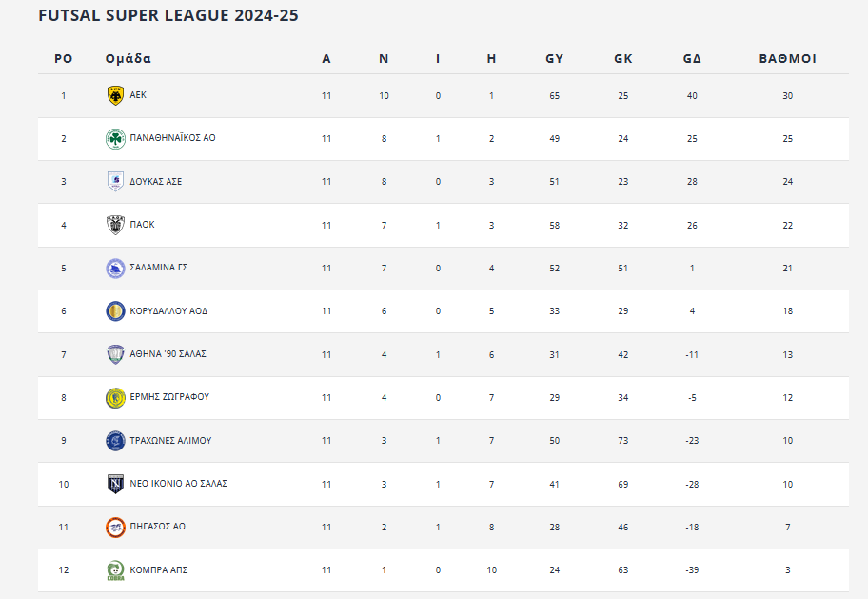Click the green Panathinaikos shamrock logo
Screen dimensions: 868x599
[115, 138]
